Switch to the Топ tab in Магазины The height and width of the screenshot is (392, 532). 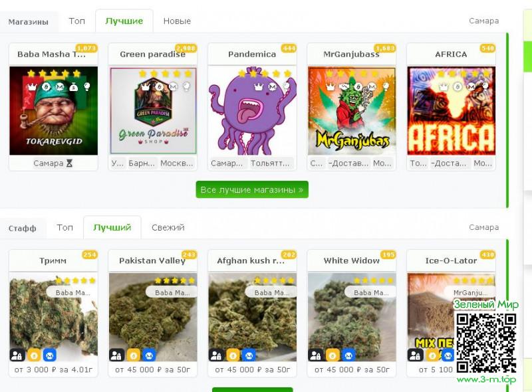point(77,21)
